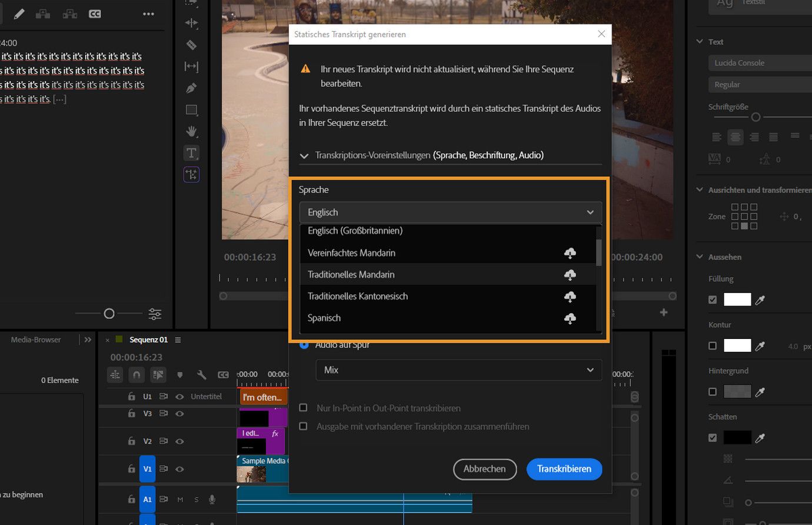Collapse the Transkriptions-Voreinstellungen section

click(x=304, y=156)
